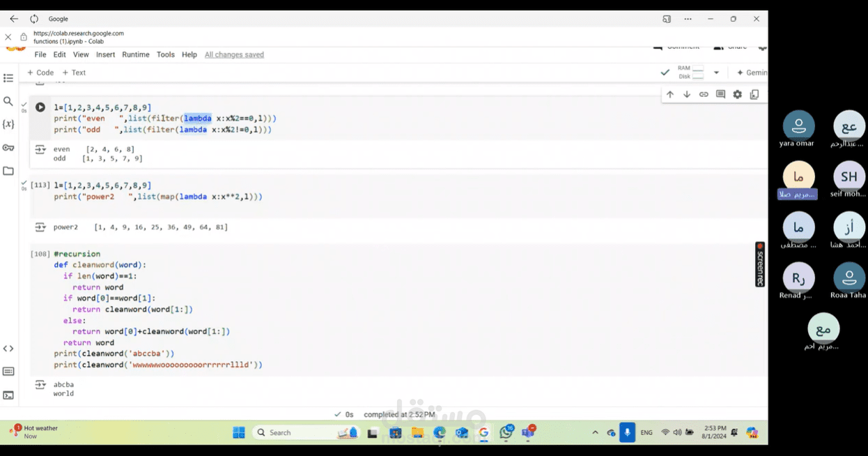This screenshot has height=456, width=868.
Task: Open the Tools menu
Action: pos(165,54)
